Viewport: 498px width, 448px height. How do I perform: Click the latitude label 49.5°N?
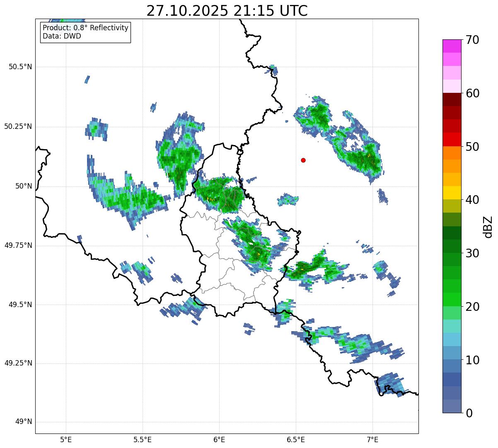pos(20,305)
